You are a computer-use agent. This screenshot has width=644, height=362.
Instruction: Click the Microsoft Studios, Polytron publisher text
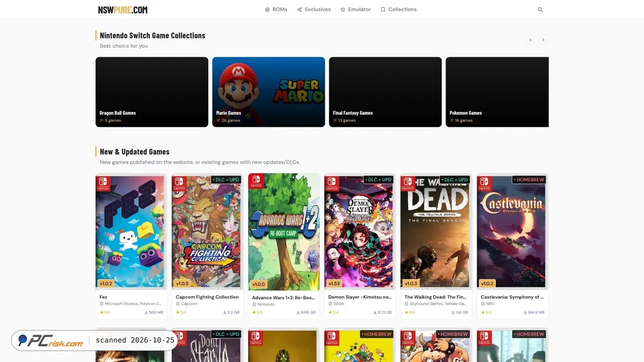click(133, 304)
